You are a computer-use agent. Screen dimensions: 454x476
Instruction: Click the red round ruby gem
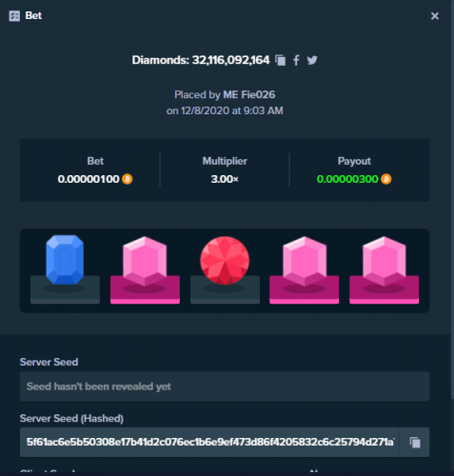point(225,260)
